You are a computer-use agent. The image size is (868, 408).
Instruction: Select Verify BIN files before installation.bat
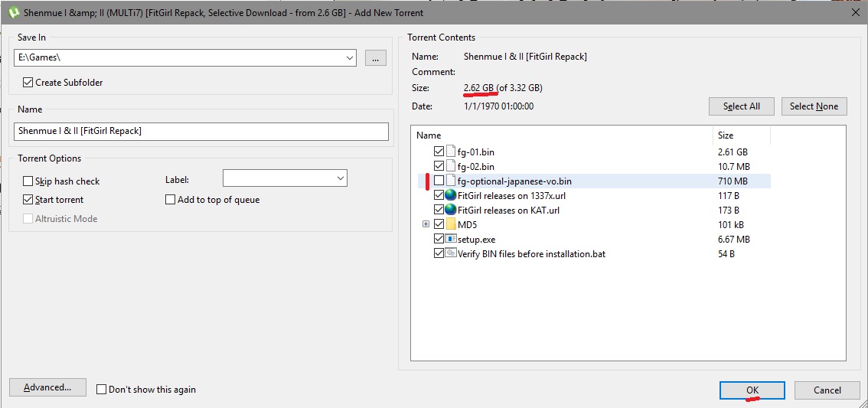(531, 253)
